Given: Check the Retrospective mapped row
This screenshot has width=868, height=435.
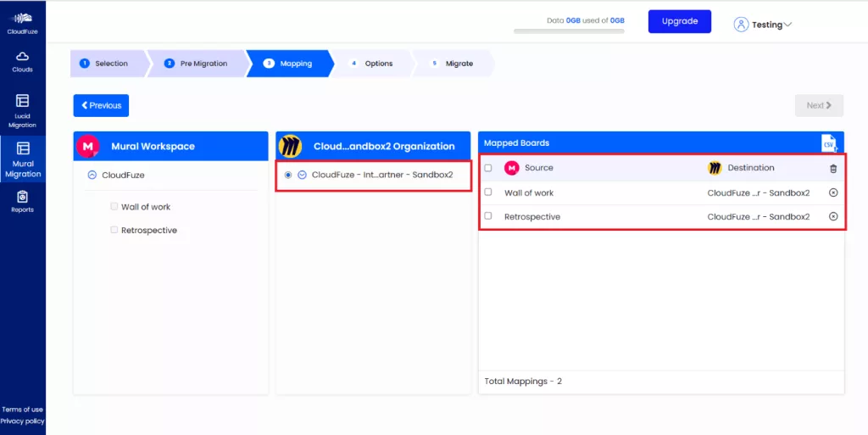Looking at the screenshot, I should pyautogui.click(x=488, y=216).
